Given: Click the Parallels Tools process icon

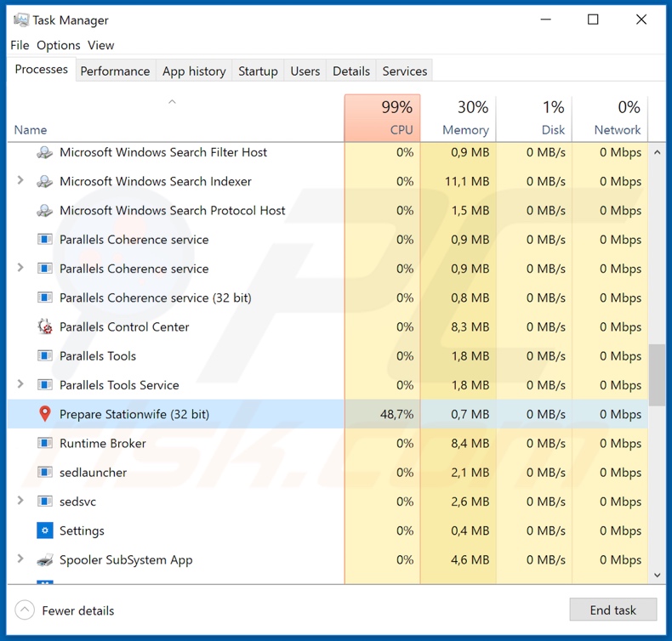Looking at the screenshot, I should tap(45, 356).
